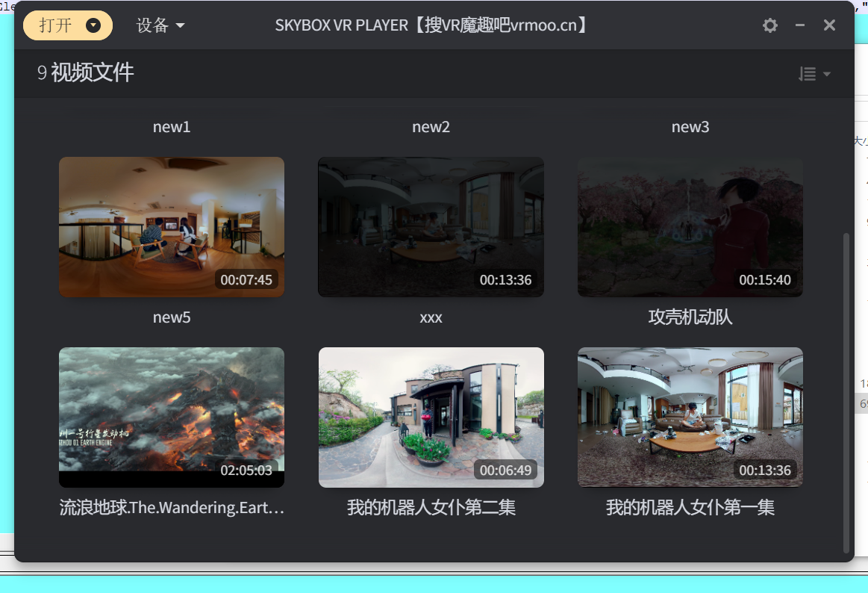Viewport: 868px width, 593px height.
Task: Play 我的机器人女仆第一集 video
Action: click(690, 417)
